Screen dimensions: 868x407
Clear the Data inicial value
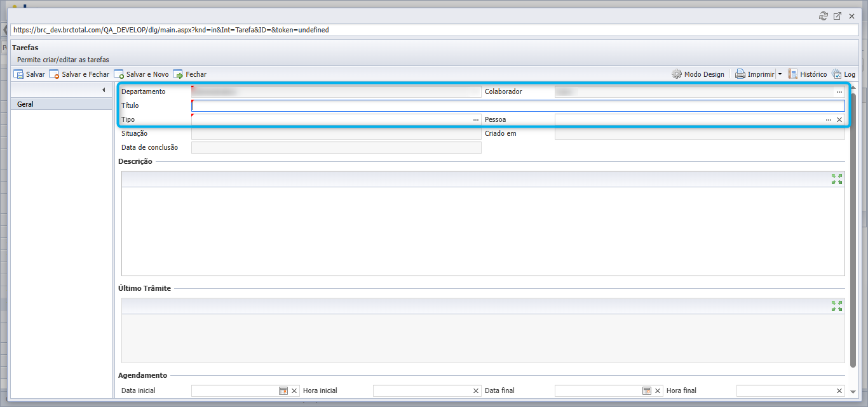[294, 391]
